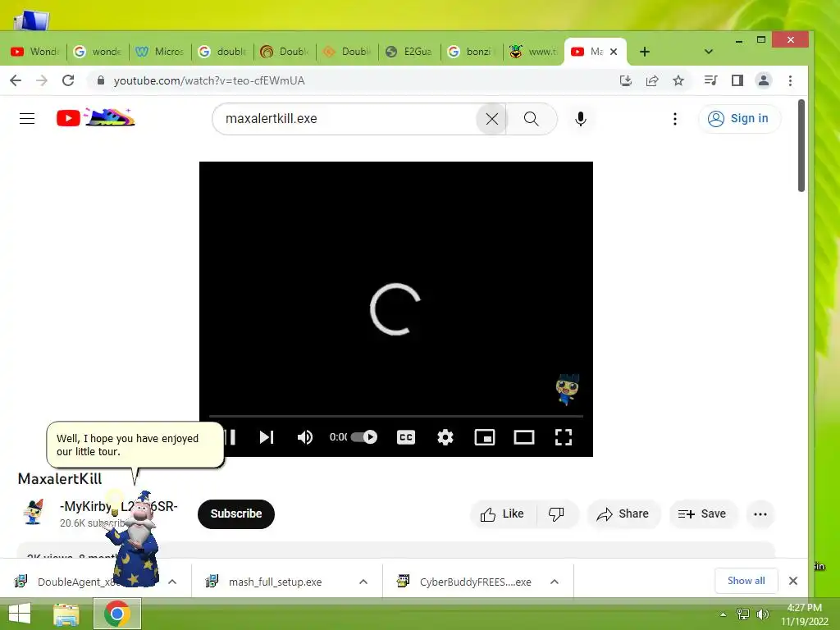Click the page vertical scrollbar
Image resolution: width=840 pixels, height=630 pixels.
801,146
